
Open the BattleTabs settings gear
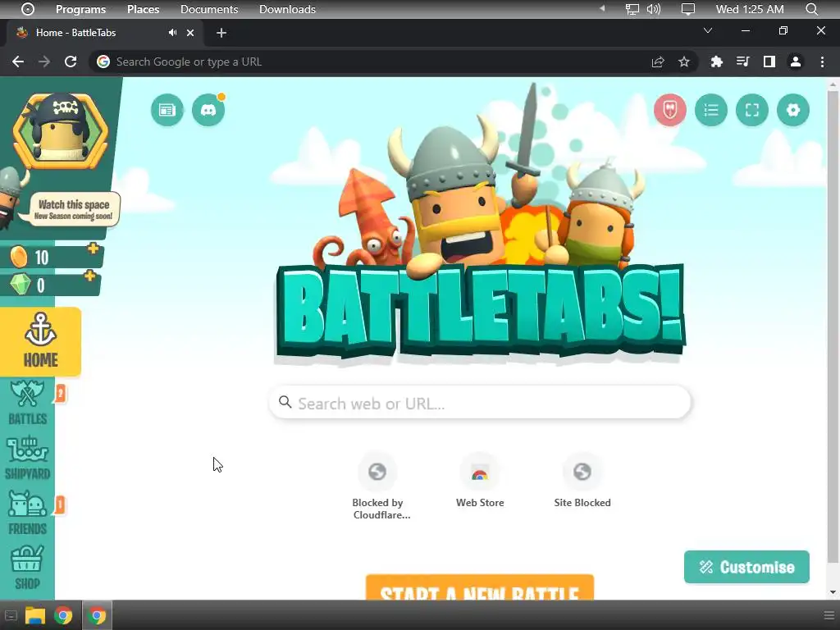pyautogui.click(x=793, y=111)
